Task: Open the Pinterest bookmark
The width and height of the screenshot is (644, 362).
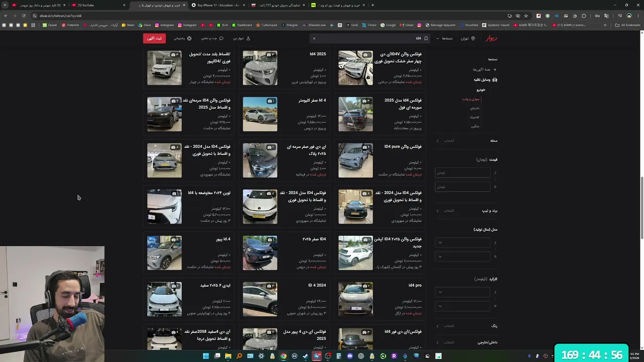Action: pyautogui.click(x=70, y=25)
